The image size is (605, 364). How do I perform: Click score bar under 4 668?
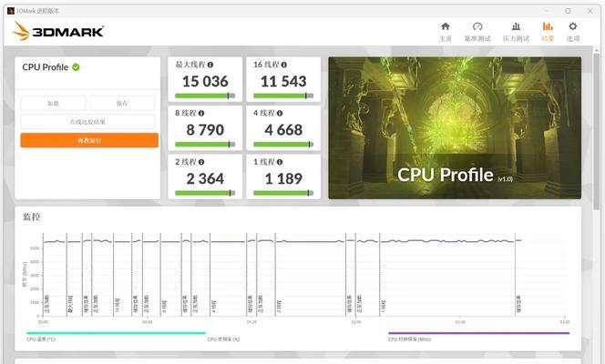(x=283, y=145)
